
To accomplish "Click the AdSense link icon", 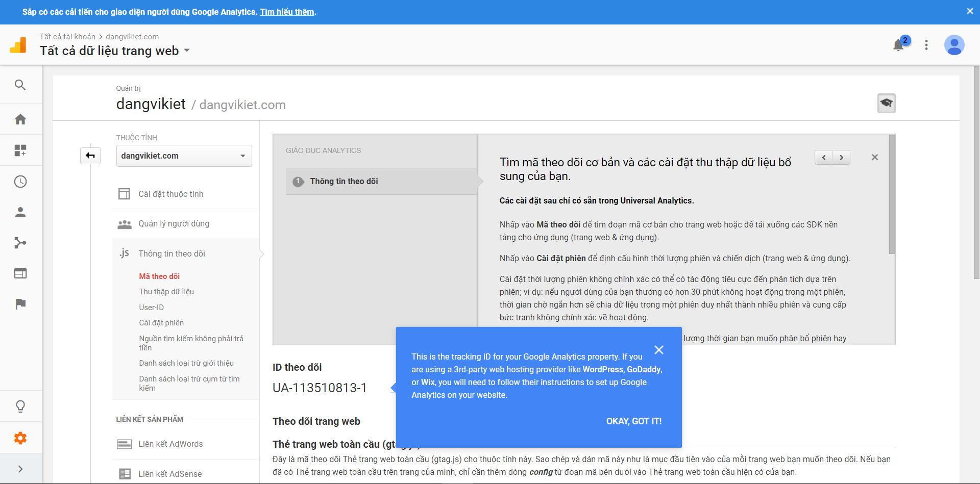I will coord(125,474).
